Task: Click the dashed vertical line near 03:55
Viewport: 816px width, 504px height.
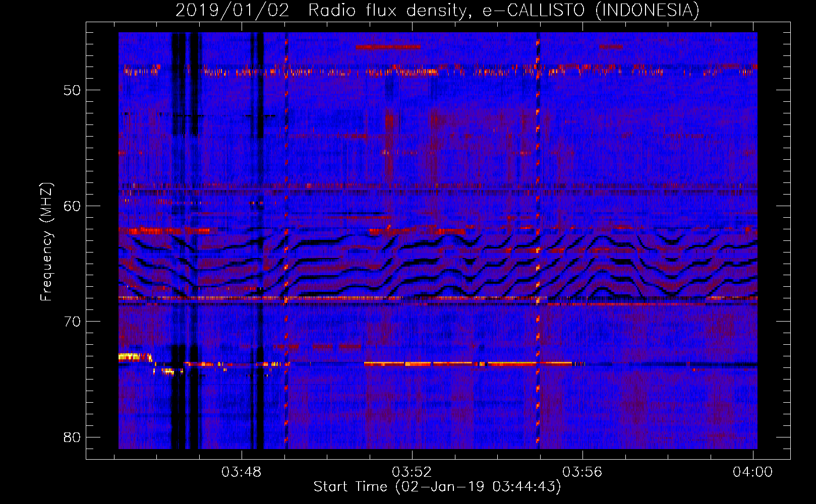Action: click(538, 240)
